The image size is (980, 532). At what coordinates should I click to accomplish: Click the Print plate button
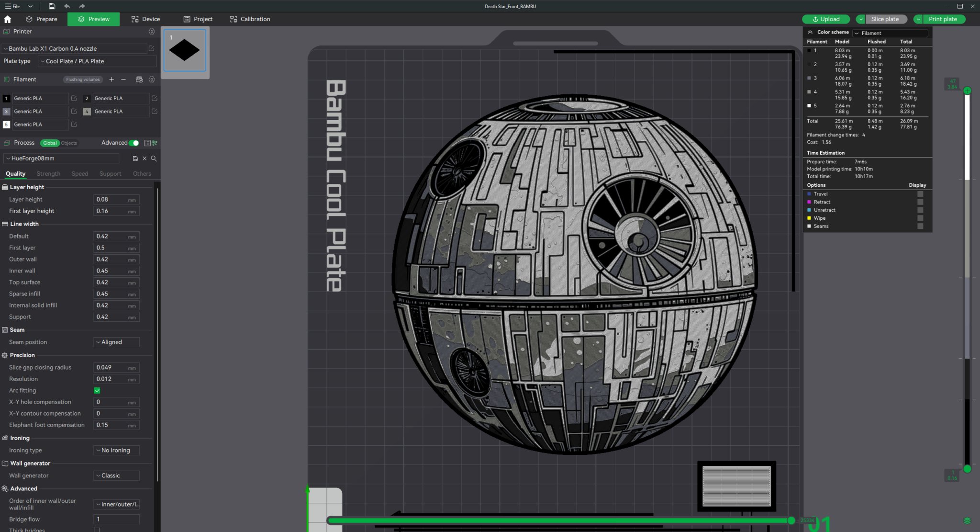[x=943, y=19]
